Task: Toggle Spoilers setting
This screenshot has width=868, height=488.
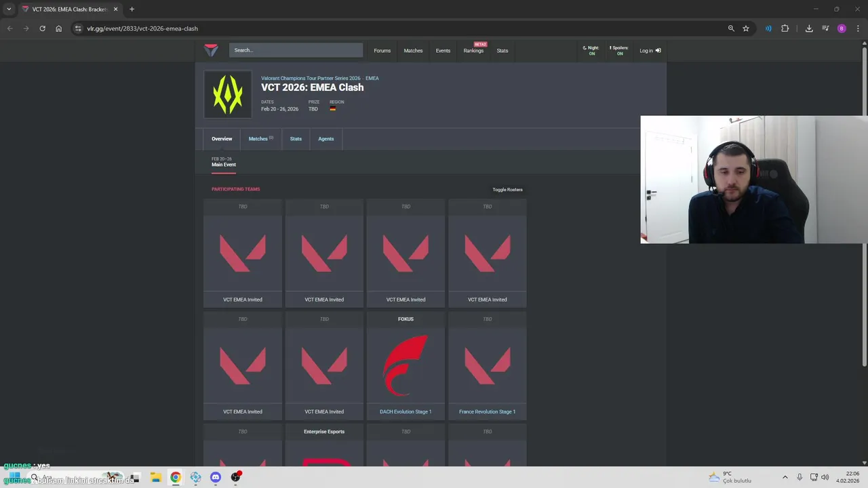Action: click(619, 50)
